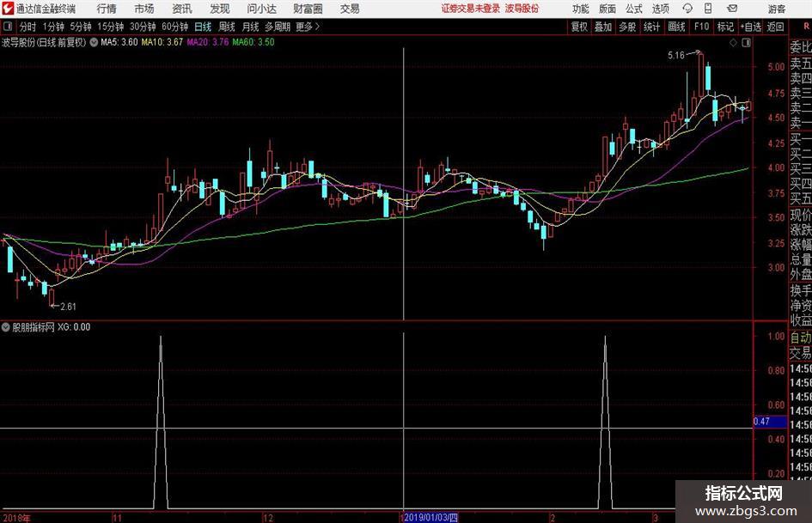Screen dimensions: 812x523
Task: Click the 统计 statistics button
Action: point(651,27)
